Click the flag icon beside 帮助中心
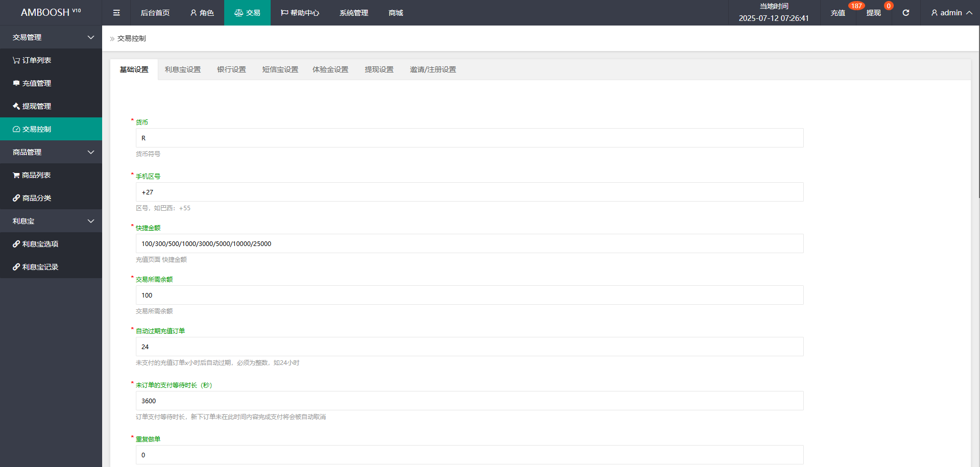This screenshot has width=980, height=467. [x=284, y=13]
